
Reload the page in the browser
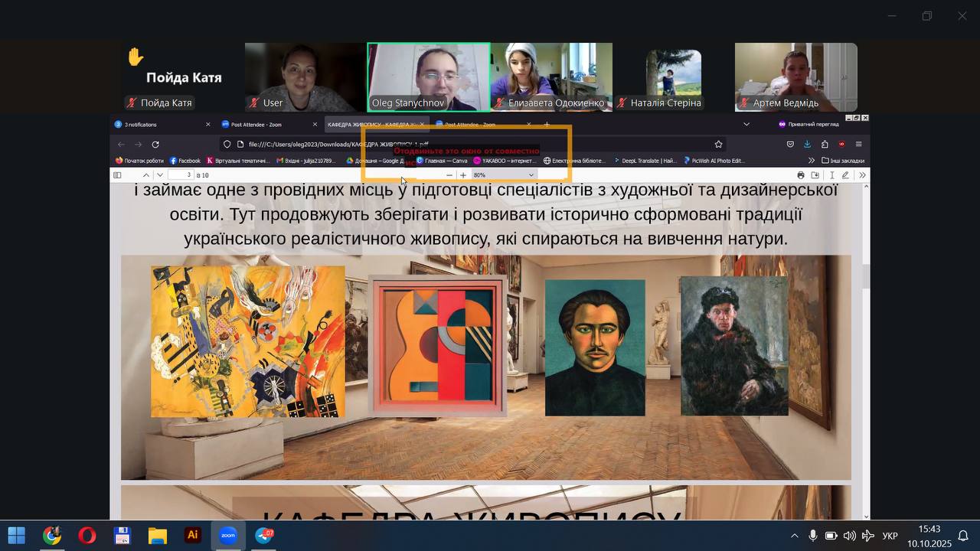click(x=155, y=144)
